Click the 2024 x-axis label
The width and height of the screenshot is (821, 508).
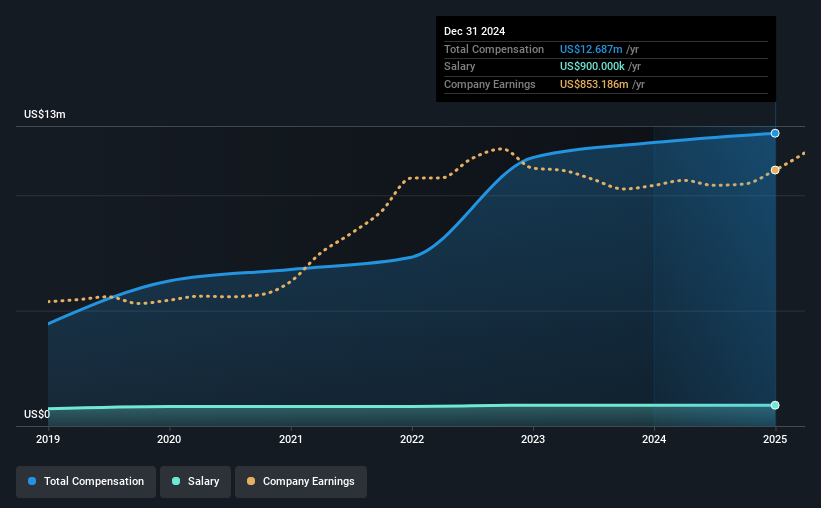click(x=654, y=439)
